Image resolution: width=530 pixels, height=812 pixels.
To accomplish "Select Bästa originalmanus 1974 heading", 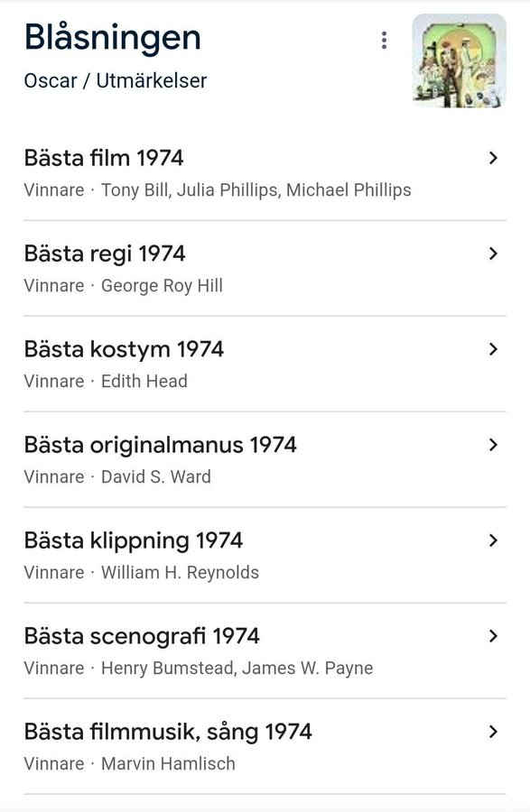I will 160,445.
